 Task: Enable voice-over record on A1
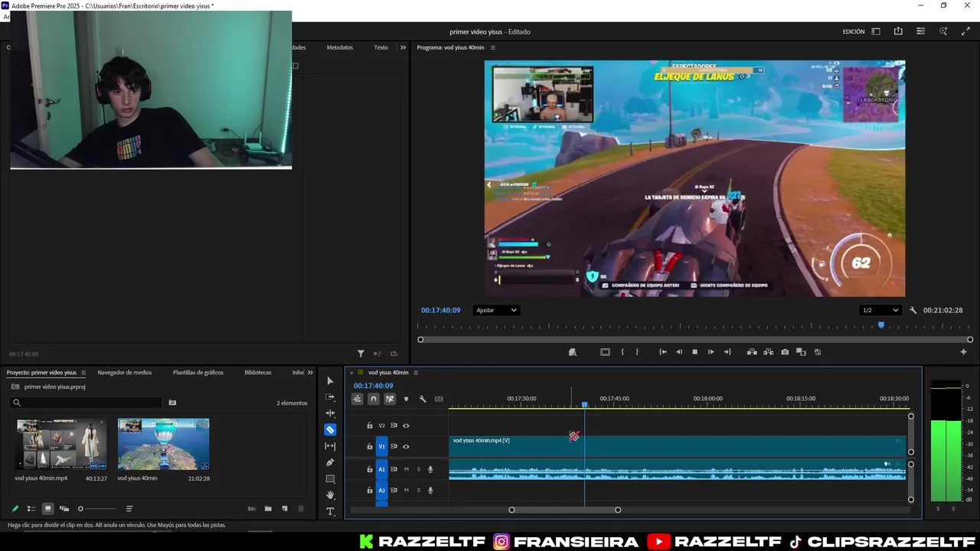(x=430, y=469)
